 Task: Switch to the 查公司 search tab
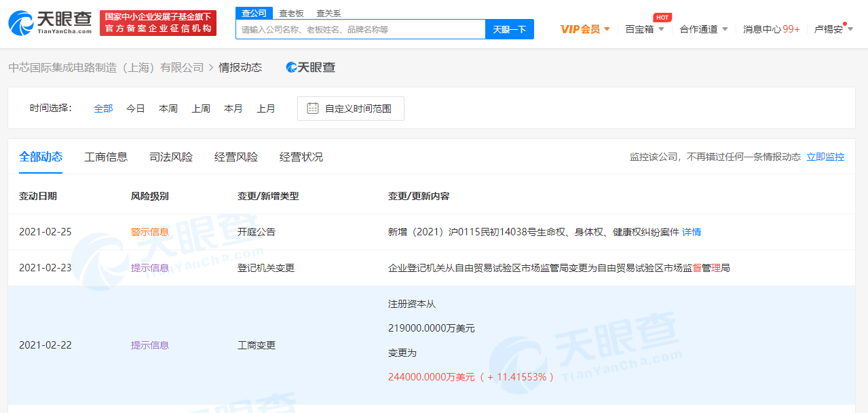[254, 13]
